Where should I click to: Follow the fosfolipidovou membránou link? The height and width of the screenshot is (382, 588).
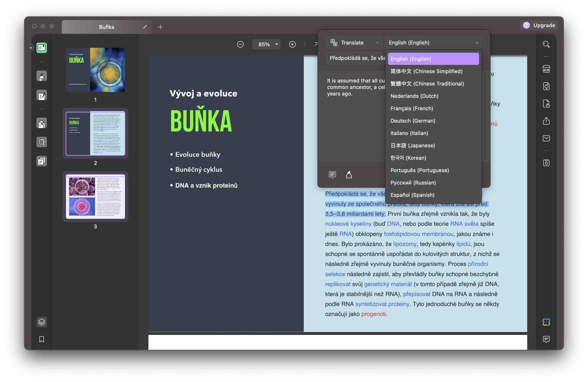tap(418, 234)
